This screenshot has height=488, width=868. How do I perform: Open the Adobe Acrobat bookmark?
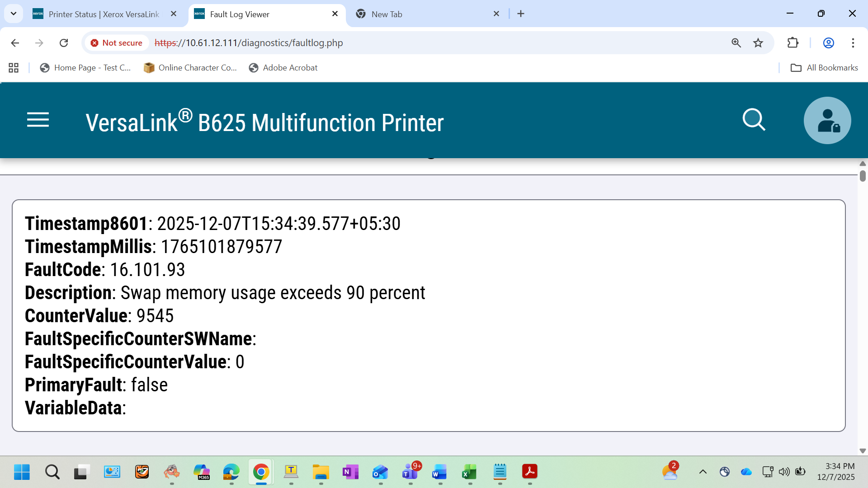pos(283,68)
